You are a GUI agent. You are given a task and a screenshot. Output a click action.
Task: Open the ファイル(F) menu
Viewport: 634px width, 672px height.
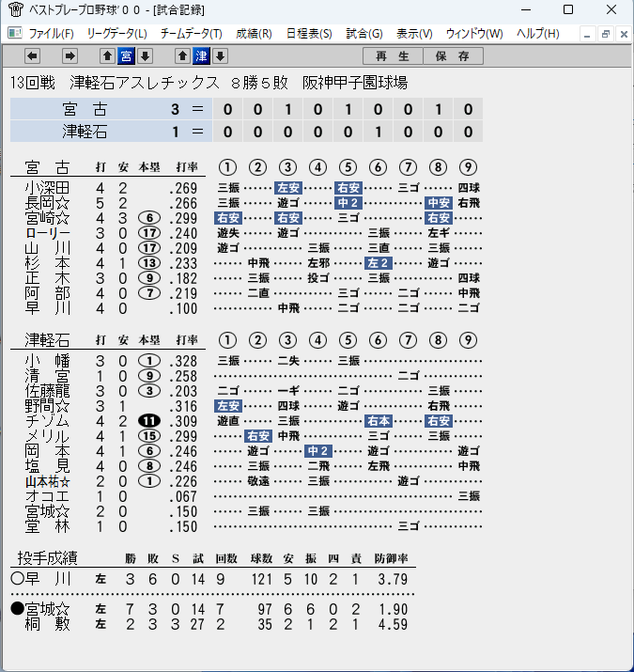click(x=51, y=34)
